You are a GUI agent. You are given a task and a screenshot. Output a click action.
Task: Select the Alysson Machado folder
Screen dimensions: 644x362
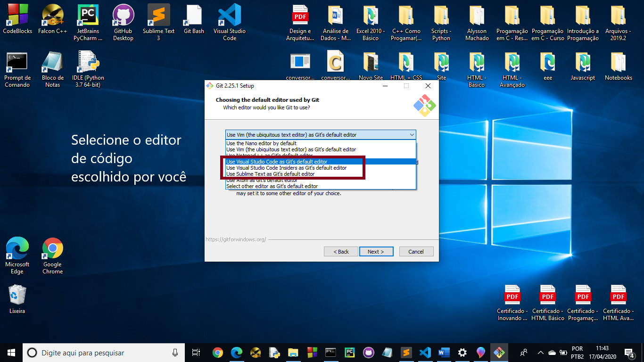pos(477,22)
